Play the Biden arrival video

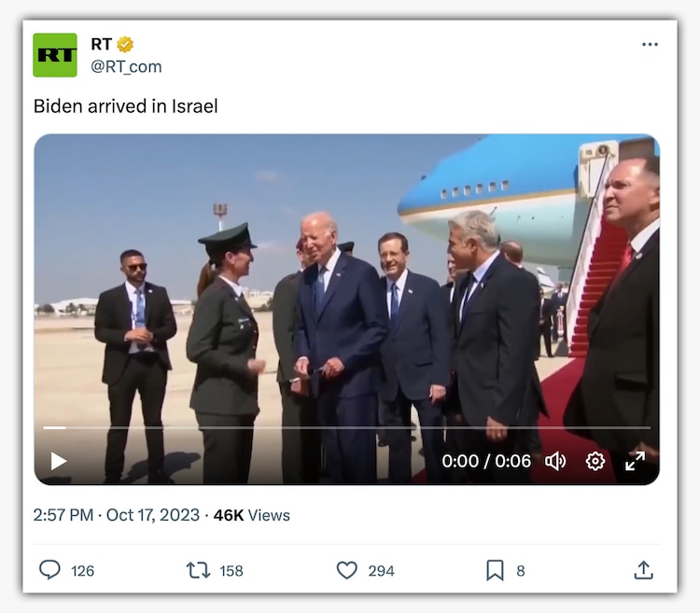point(59,461)
